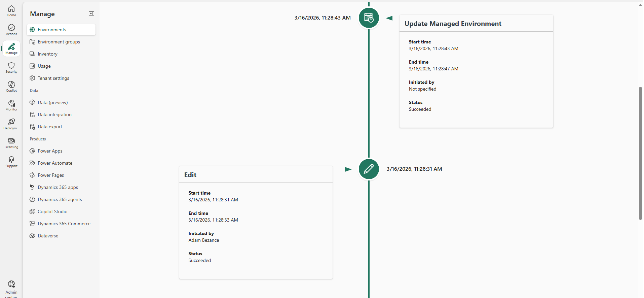This screenshot has height=298, width=644.
Task: Click the Edit card title
Action: (190, 175)
